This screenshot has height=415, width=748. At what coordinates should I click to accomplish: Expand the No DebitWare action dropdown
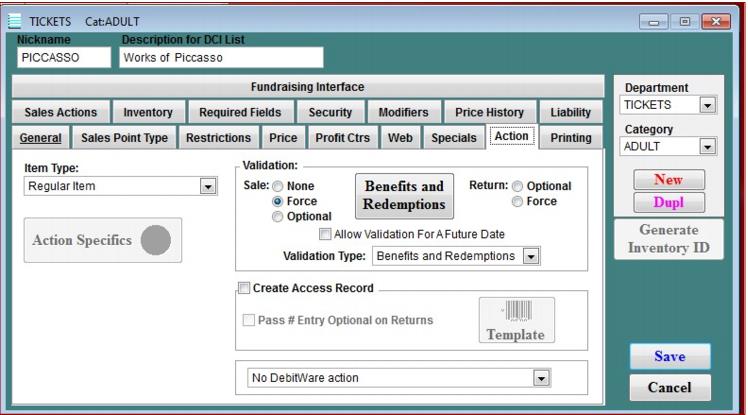[x=541, y=378]
